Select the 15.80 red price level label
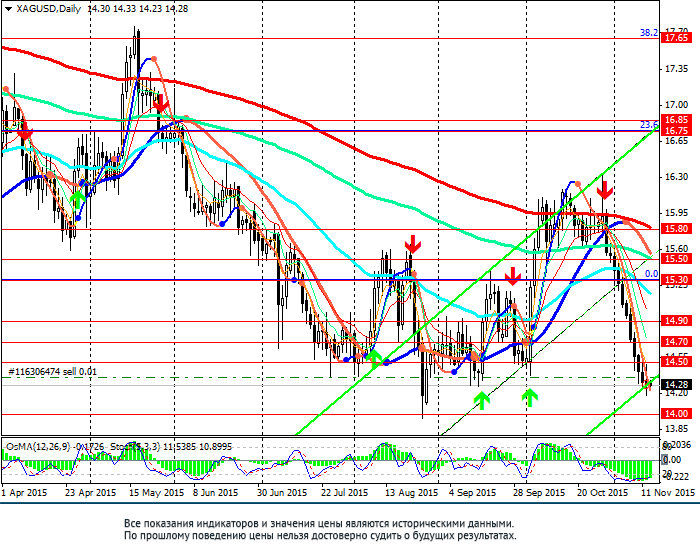Viewport: 700px width, 552px height. [677, 229]
